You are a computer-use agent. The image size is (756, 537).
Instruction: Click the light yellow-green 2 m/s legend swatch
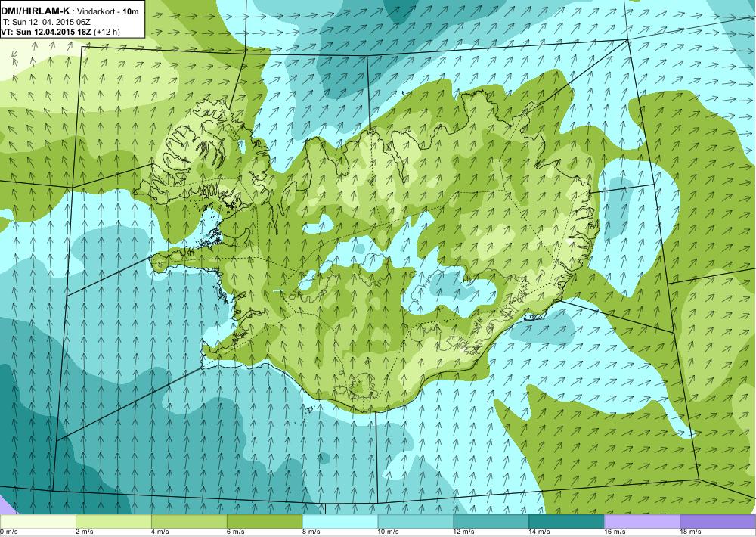click(x=113, y=522)
